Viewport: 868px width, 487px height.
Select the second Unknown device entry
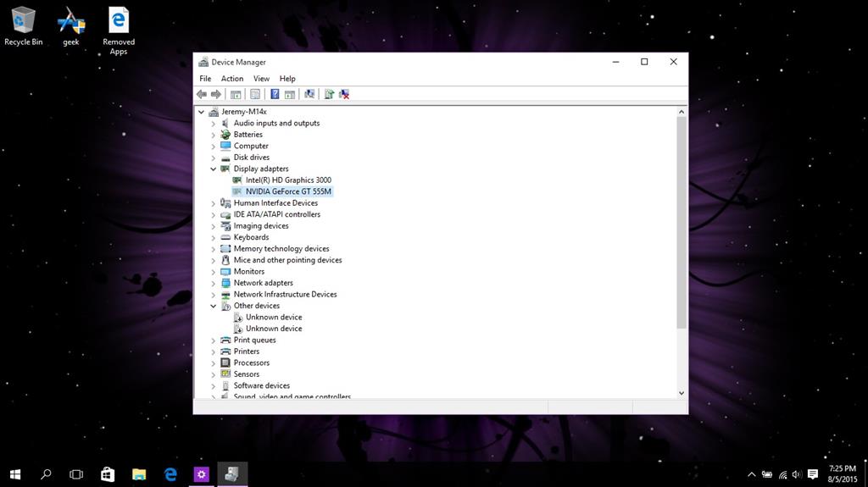(x=274, y=328)
